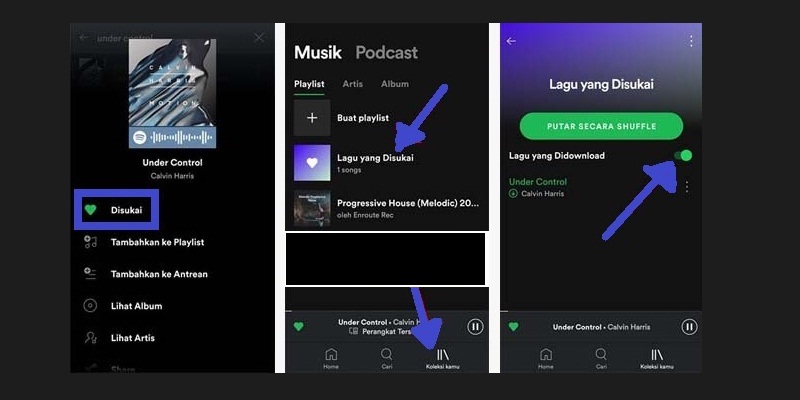Viewport: 800px width, 400px height.
Task: Open Lihat Artis person icon
Action: point(90,337)
